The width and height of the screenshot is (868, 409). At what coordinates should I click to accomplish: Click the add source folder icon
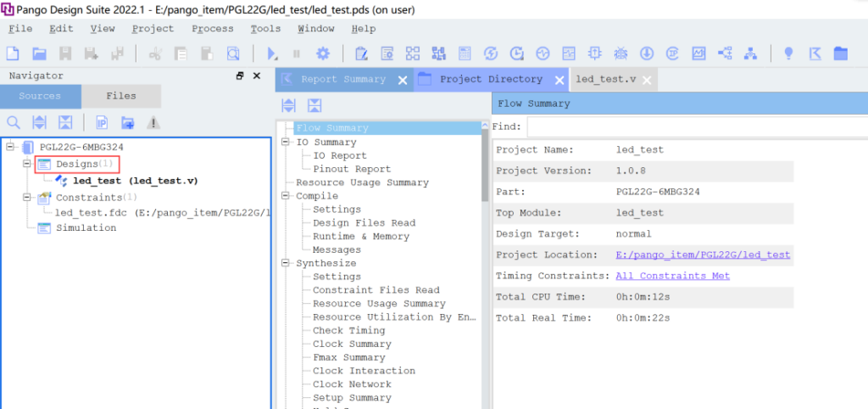(x=127, y=122)
